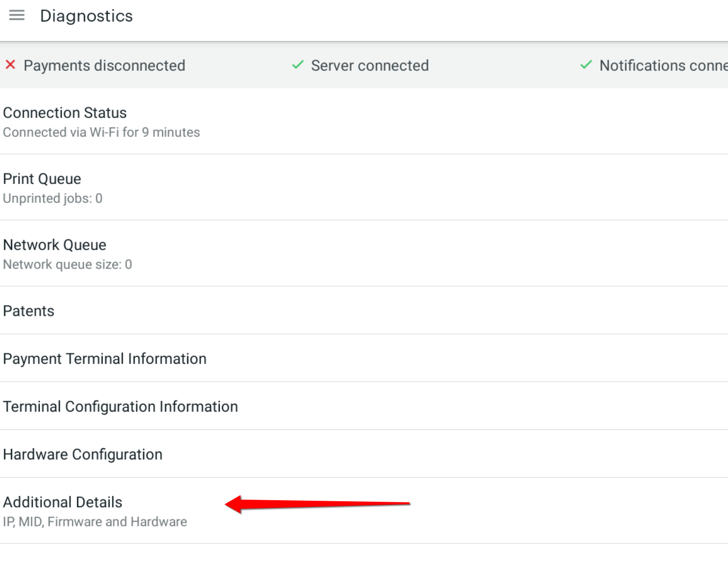This screenshot has width=728, height=561.
Task: Click the Network queue size text
Action: pyautogui.click(x=67, y=264)
